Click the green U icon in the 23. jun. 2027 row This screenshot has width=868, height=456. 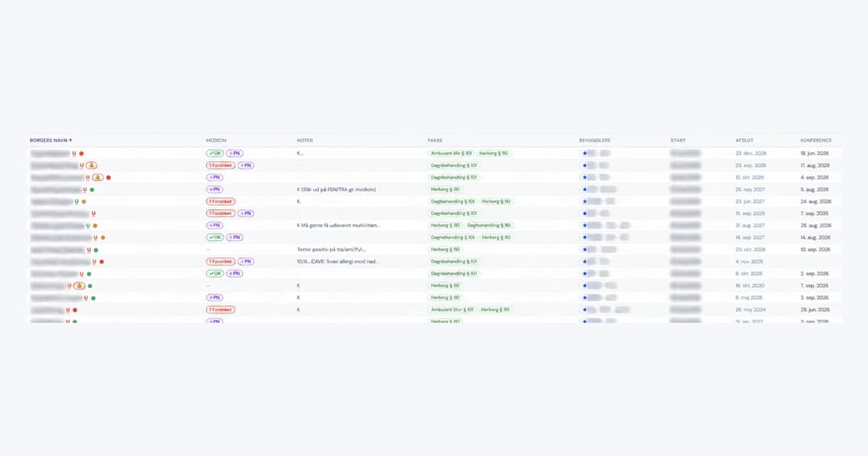pos(77,201)
